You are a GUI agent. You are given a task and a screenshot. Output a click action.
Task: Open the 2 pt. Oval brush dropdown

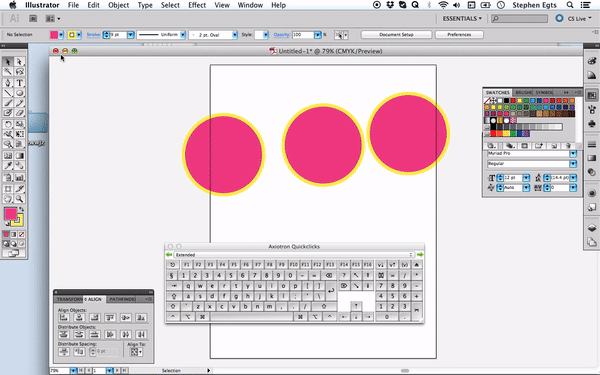235,35
